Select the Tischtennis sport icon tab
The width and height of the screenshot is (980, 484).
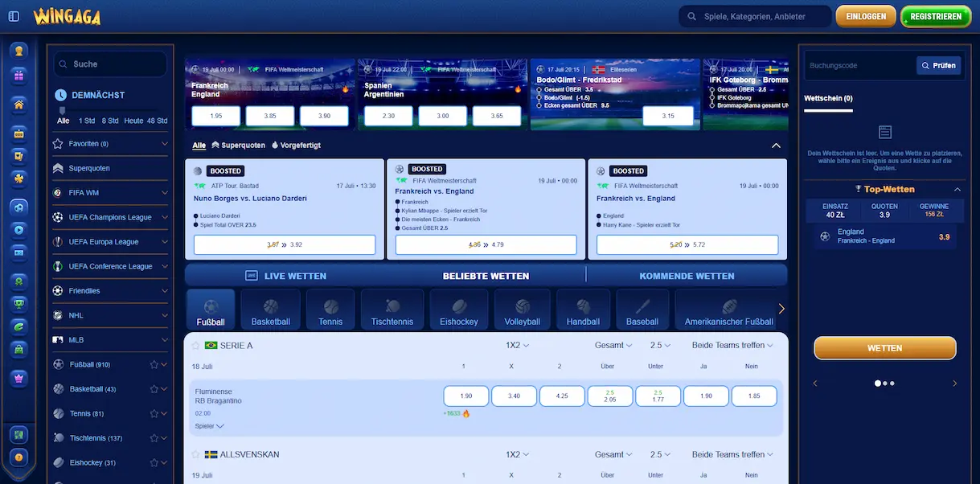click(x=392, y=310)
